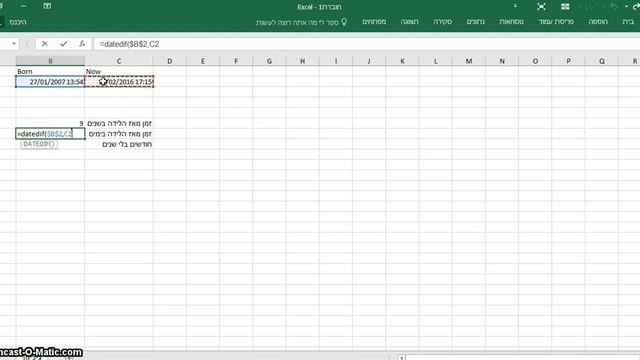640x360 pixels.
Task: Click the label חודשים בלי שנים
Action: (127, 144)
